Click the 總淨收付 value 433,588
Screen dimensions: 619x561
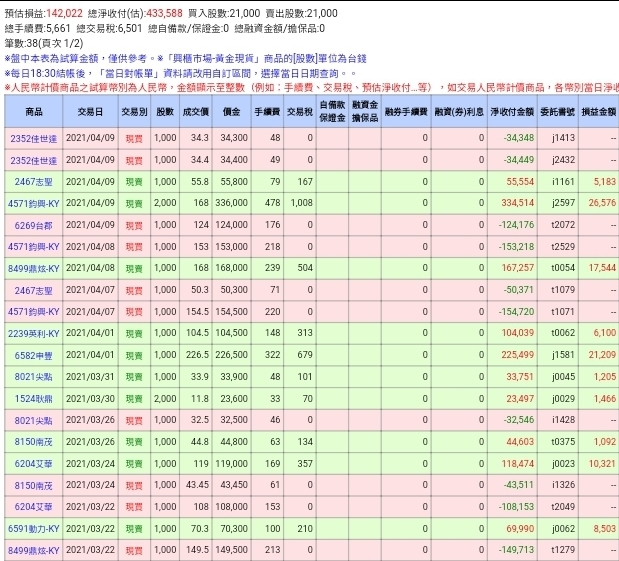164,13
